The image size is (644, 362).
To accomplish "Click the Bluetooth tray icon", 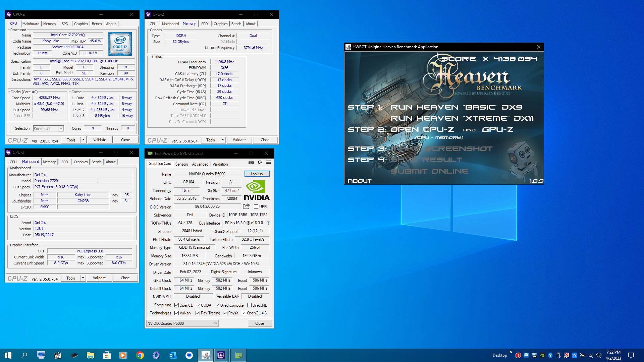I will (x=550, y=355).
